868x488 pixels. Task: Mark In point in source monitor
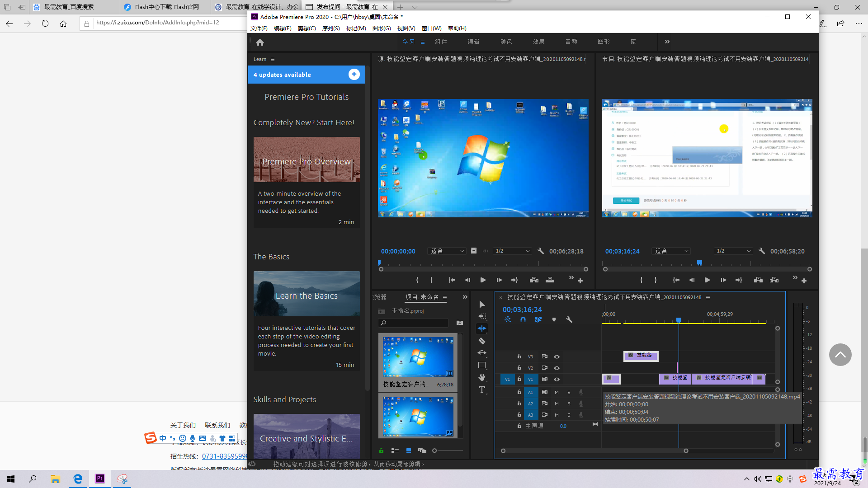(x=417, y=280)
